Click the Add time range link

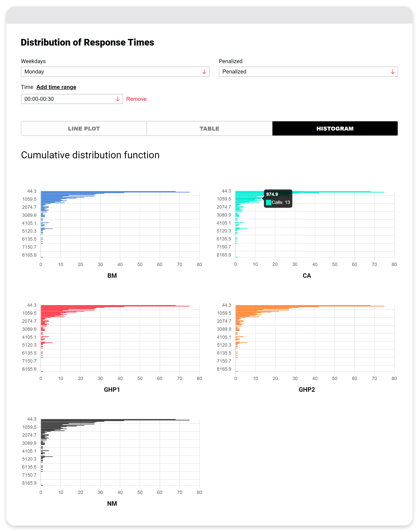(56, 87)
